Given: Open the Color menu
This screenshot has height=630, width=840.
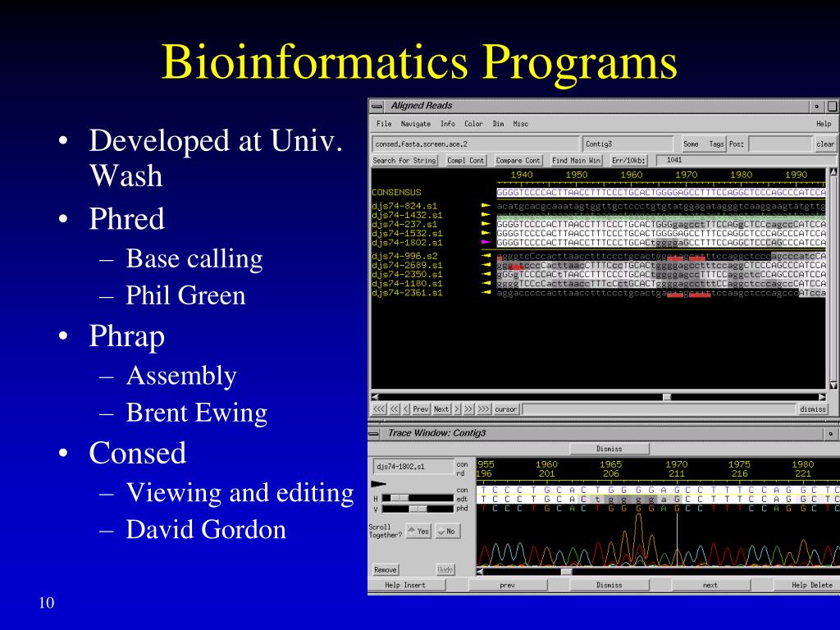Looking at the screenshot, I should point(473,124).
